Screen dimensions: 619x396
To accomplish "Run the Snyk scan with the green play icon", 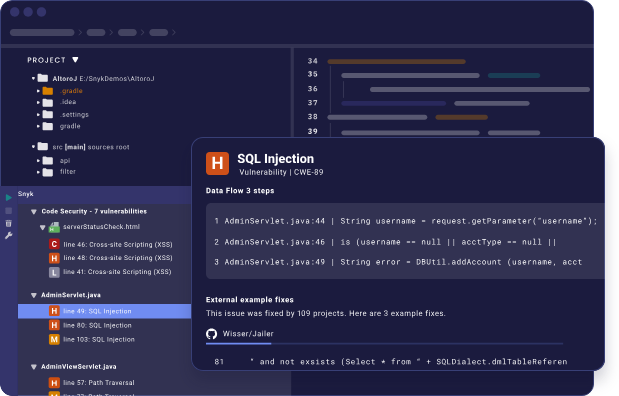I will pos(8,197).
